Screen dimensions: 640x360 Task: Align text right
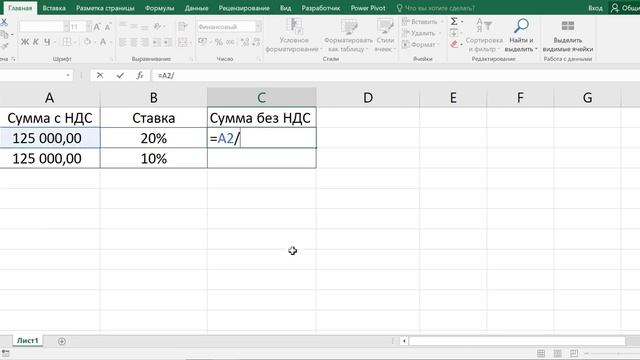145,42
